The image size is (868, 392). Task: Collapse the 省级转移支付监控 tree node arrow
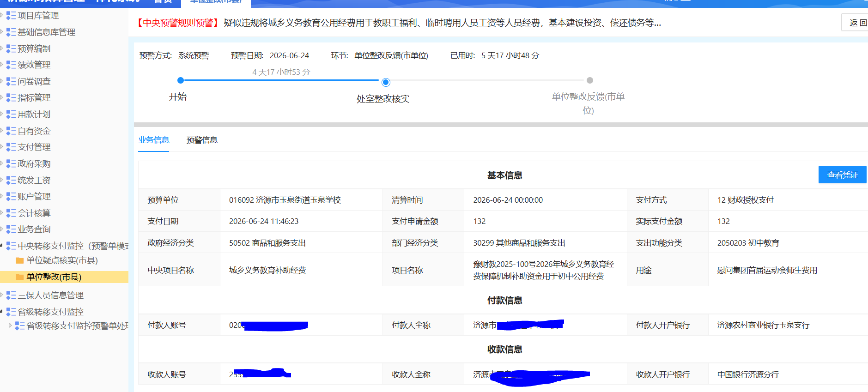(2, 312)
